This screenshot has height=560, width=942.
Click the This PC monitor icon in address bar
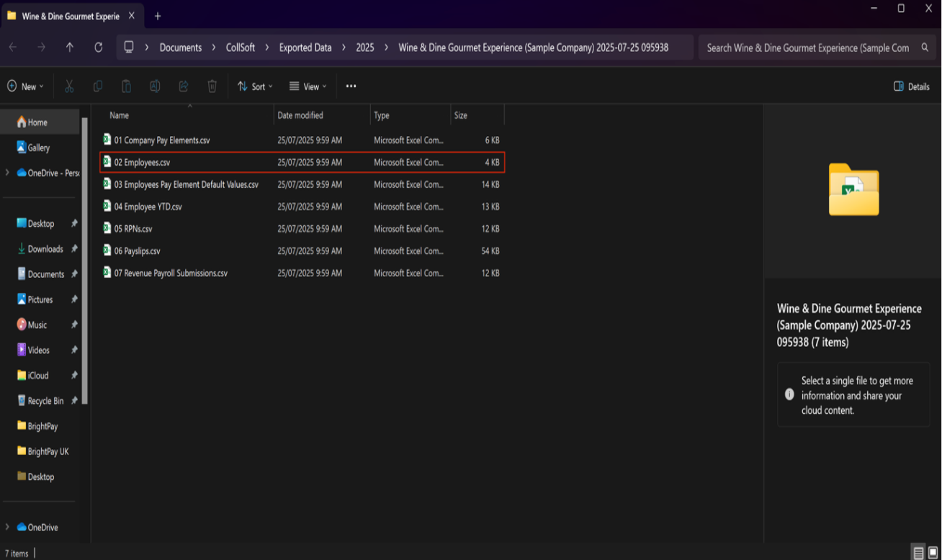point(129,48)
